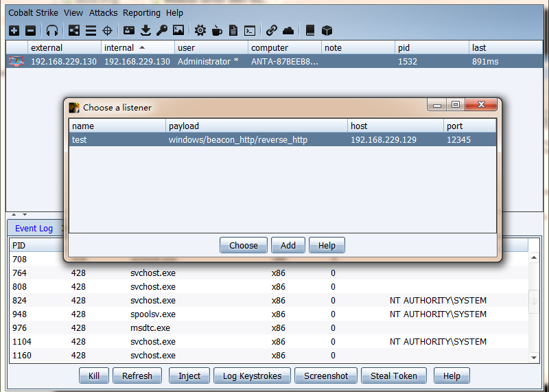This screenshot has height=392, width=549.
Task: Click the chain link icon
Action: (x=272, y=30)
